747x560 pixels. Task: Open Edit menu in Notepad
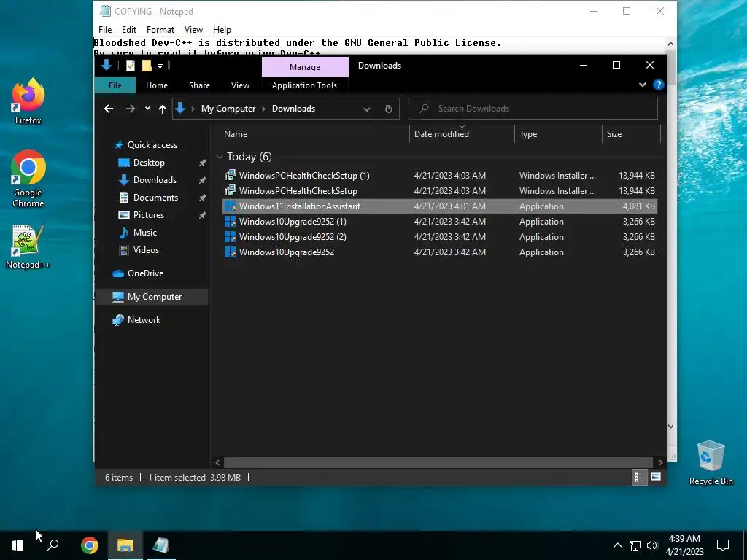pos(128,29)
